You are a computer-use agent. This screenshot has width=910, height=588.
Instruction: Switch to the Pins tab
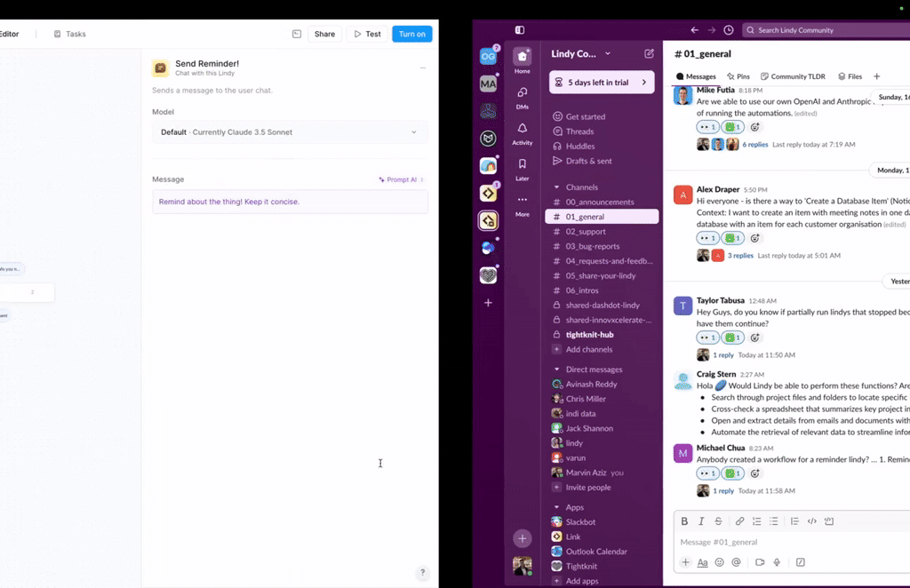click(738, 76)
